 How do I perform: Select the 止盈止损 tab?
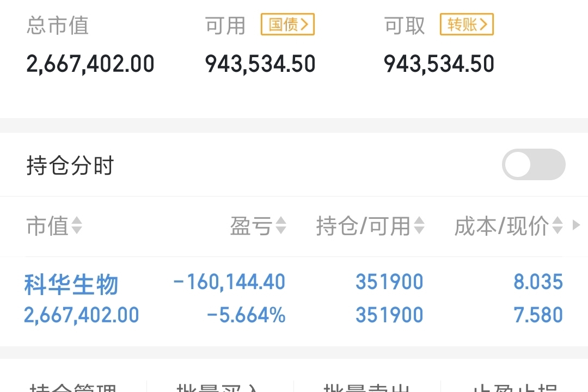[x=514, y=388]
